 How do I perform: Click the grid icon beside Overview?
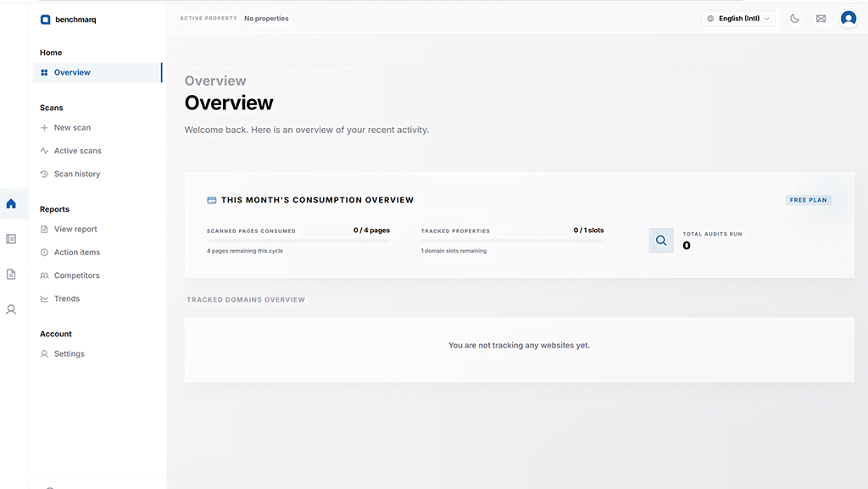(x=44, y=73)
